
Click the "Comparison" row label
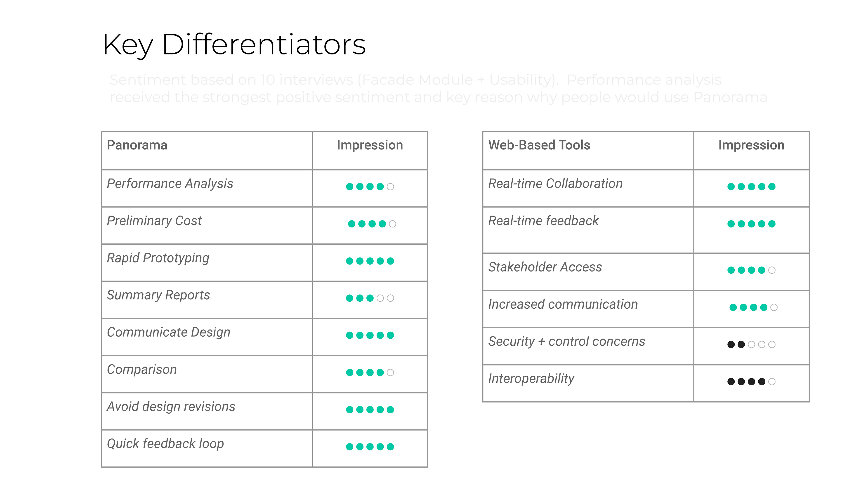coord(142,369)
